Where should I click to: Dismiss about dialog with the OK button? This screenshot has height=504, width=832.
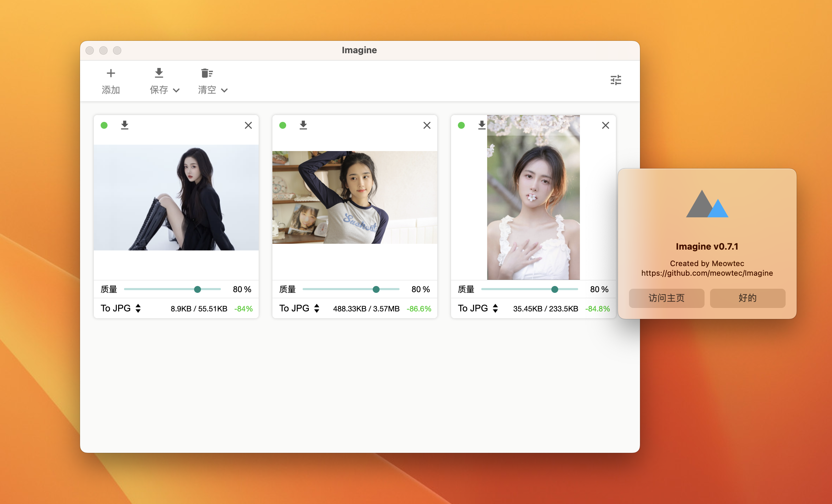[x=747, y=298]
